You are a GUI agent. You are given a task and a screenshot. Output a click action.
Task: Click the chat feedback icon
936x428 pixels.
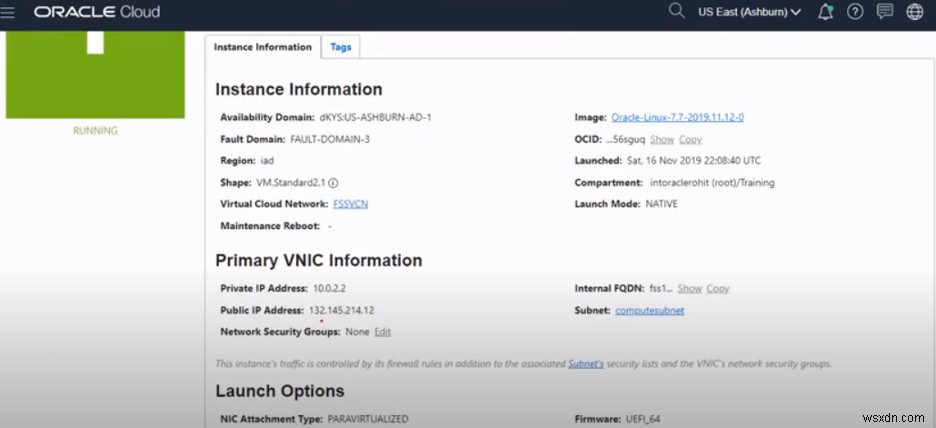point(884,12)
